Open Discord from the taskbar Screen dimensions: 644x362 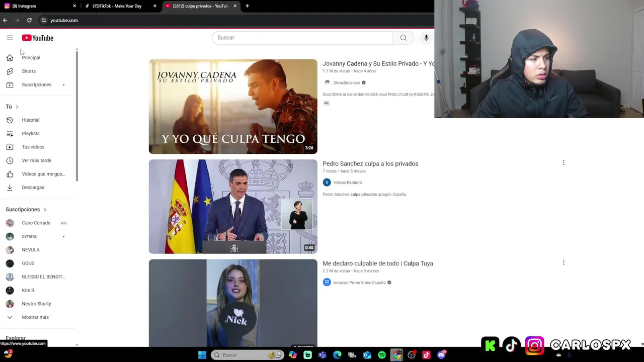[441, 355]
